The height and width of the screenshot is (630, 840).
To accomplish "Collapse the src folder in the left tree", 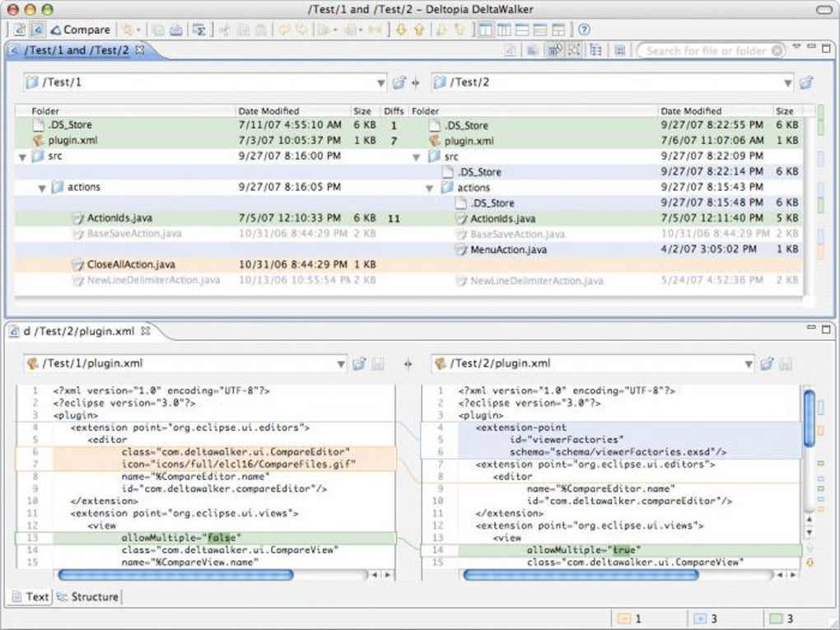I will (x=22, y=156).
